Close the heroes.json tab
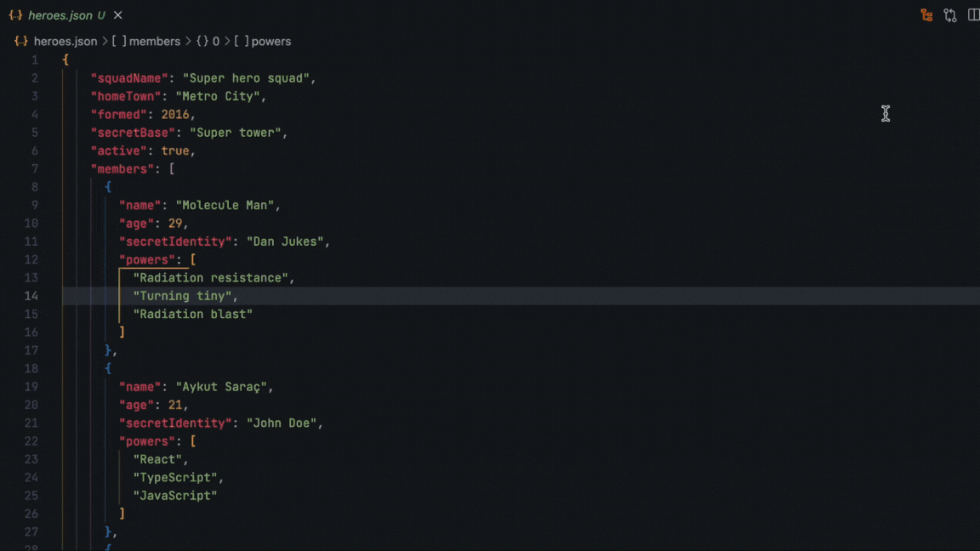Image resolution: width=980 pixels, height=551 pixels. coord(118,15)
